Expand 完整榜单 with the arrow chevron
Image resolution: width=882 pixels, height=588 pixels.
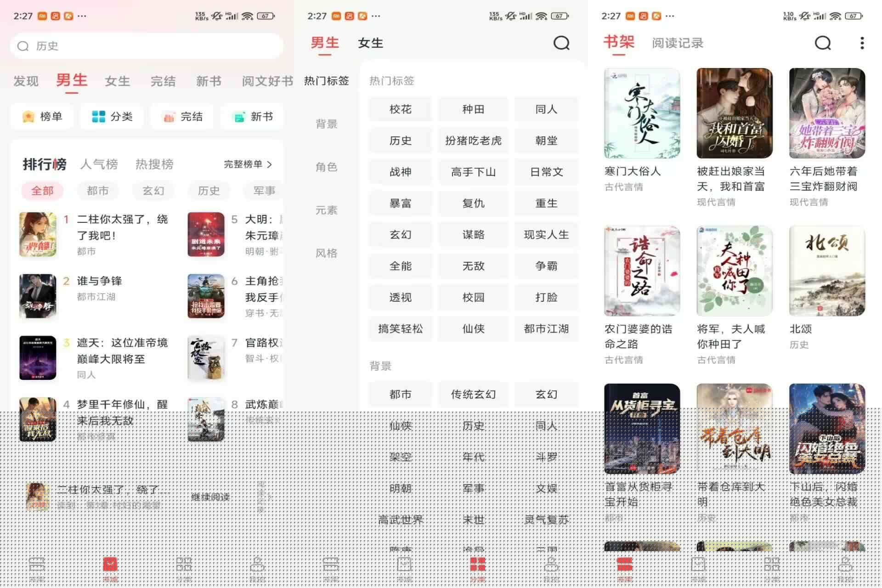click(x=248, y=164)
